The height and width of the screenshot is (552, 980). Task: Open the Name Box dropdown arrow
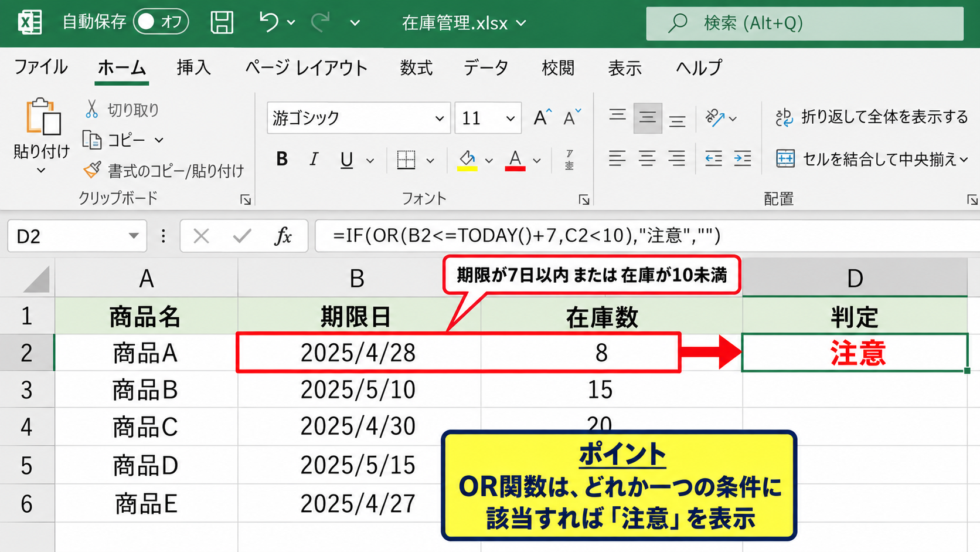coord(134,236)
